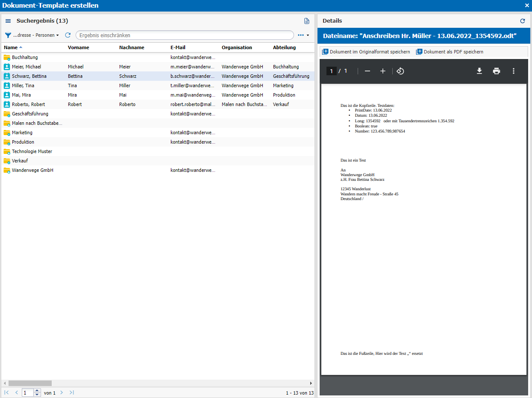Sort by the Abteilung column header

point(284,47)
